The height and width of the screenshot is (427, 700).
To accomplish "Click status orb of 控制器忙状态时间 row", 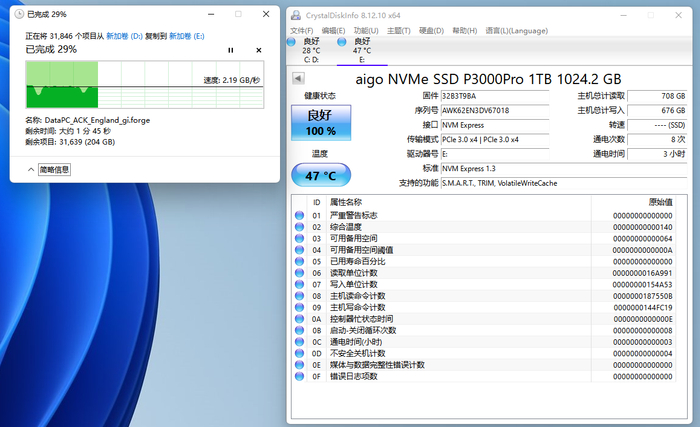I will coord(299,319).
